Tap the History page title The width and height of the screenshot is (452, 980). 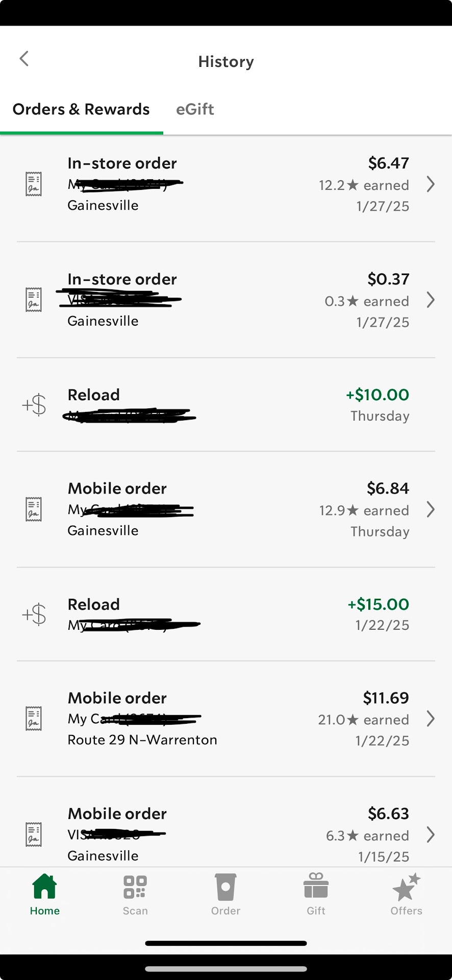coord(226,62)
